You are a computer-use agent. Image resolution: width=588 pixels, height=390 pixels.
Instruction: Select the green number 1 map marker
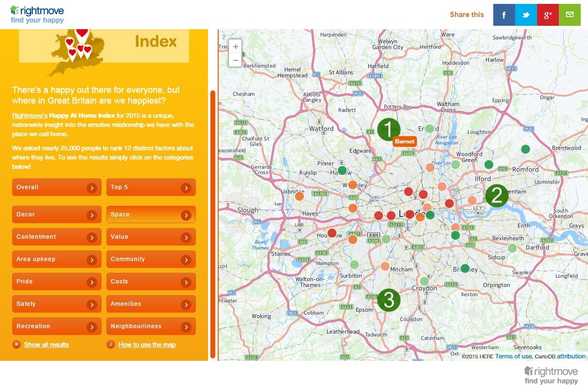[x=388, y=129]
